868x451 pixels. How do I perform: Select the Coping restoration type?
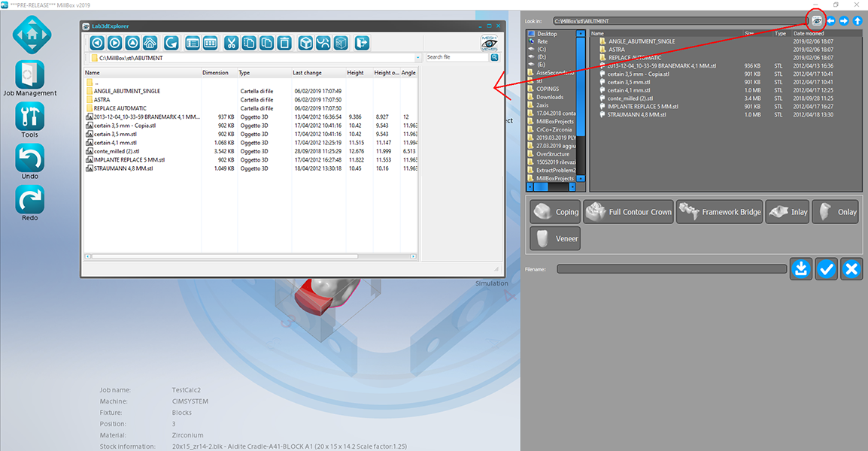pos(554,212)
